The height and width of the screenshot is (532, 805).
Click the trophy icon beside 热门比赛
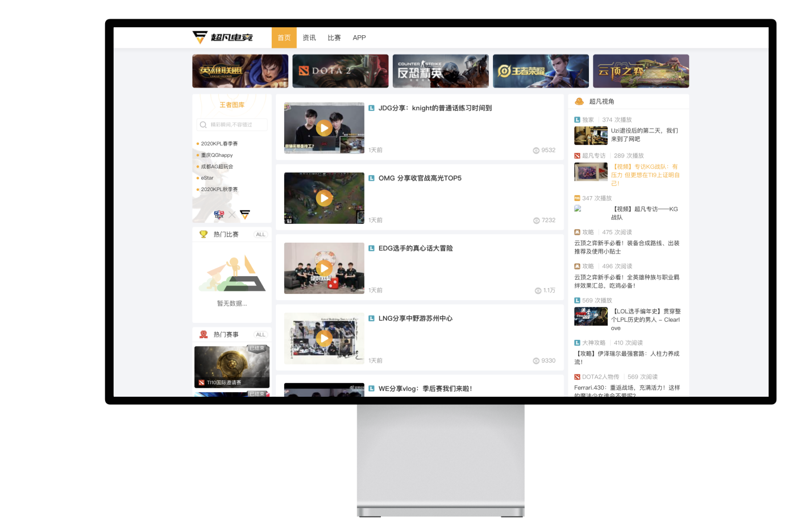coord(204,234)
